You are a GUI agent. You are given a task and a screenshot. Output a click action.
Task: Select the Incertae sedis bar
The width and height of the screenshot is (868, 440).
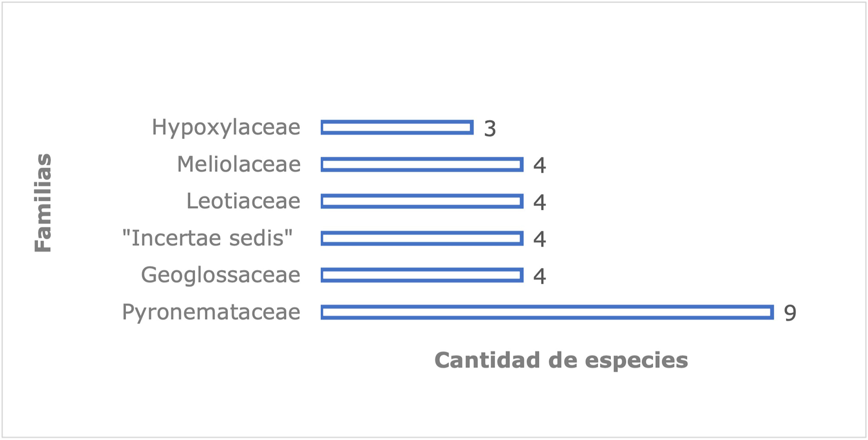point(422,238)
